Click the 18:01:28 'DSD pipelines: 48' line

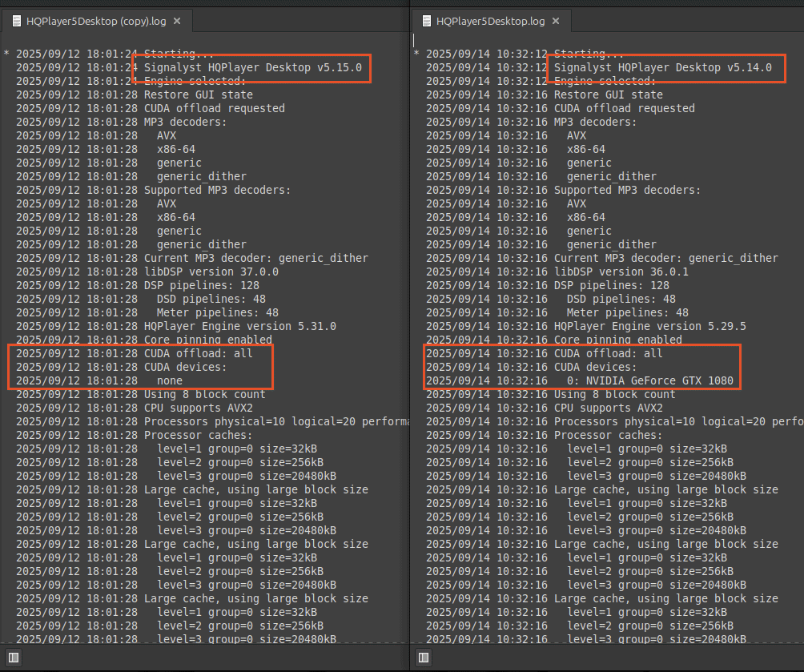pos(140,299)
